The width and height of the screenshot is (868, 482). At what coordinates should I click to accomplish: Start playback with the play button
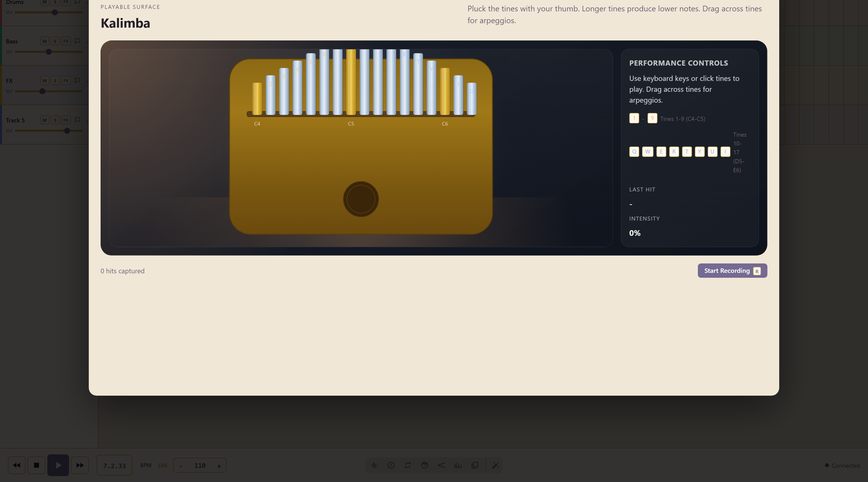pos(58,465)
